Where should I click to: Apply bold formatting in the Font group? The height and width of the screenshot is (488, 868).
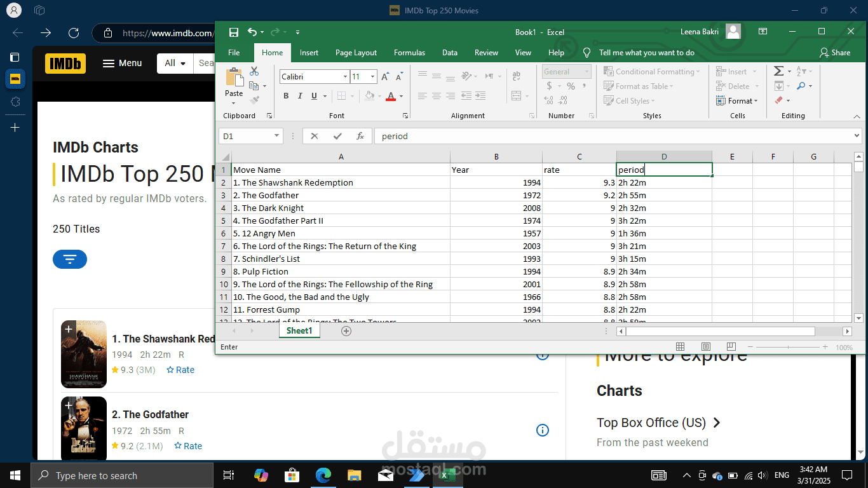pos(286,95)
